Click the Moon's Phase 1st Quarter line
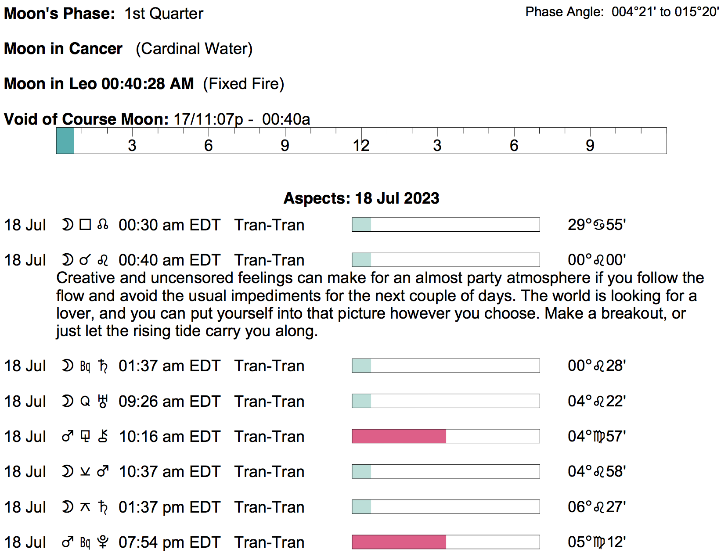 pos(104,14)
